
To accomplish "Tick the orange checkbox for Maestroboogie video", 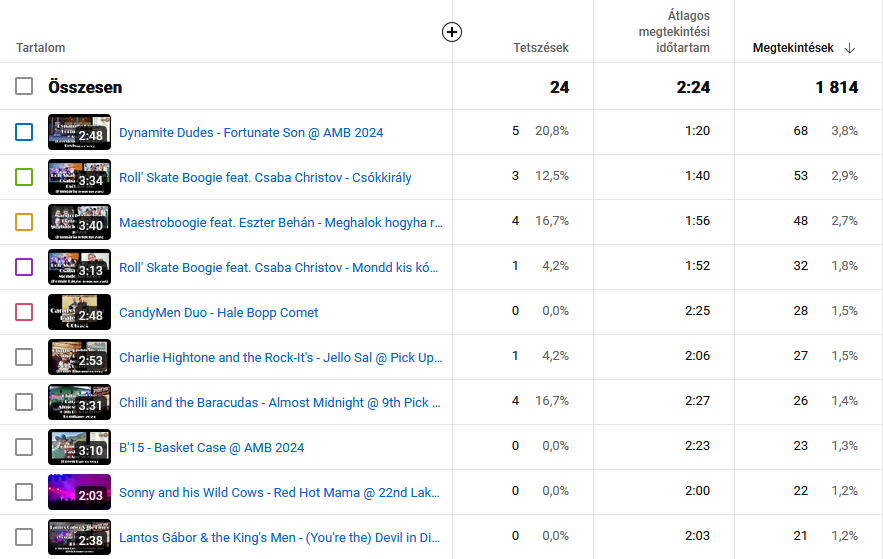I will pos(24,222).
